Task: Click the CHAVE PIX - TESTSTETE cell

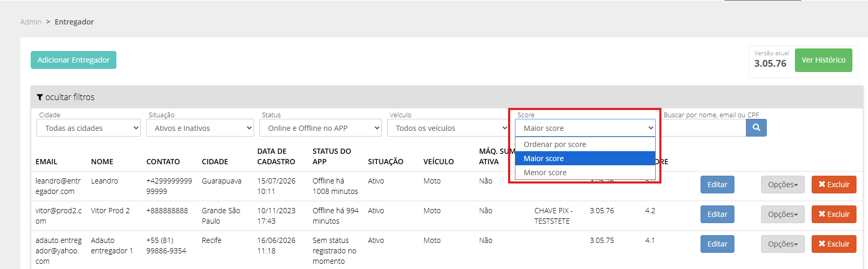Action: (553, 216)
